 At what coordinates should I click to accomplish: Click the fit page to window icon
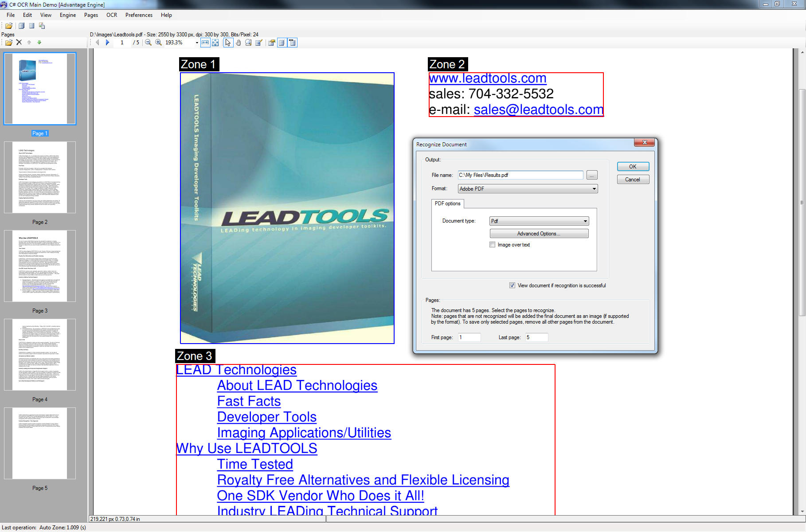[x=215, y=43]
